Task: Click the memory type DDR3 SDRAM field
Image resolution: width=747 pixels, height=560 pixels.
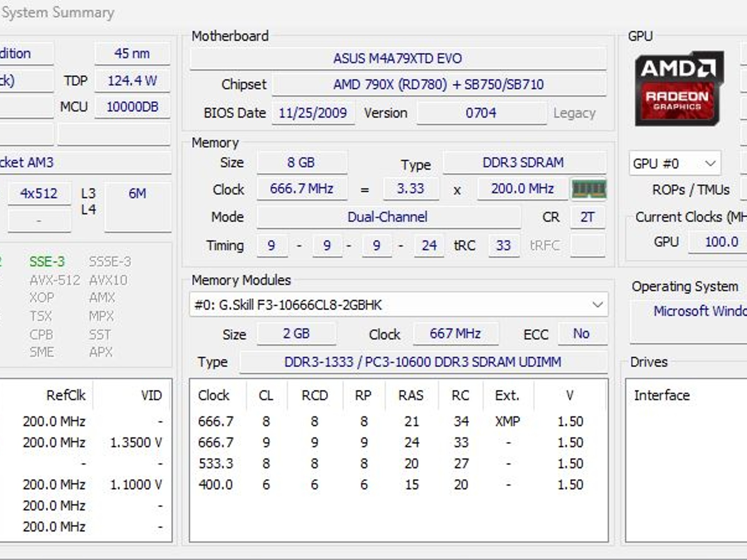Action: click(x=524, y=163)
